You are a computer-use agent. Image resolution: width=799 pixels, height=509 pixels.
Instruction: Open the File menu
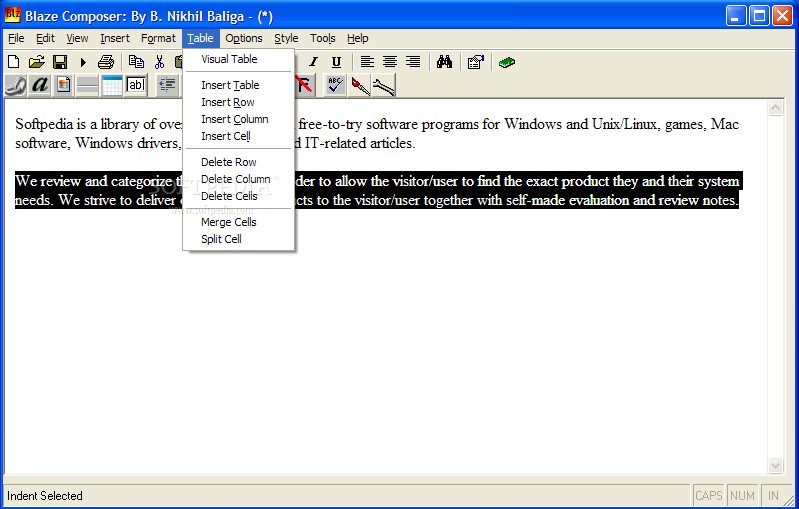click(16, 38)
